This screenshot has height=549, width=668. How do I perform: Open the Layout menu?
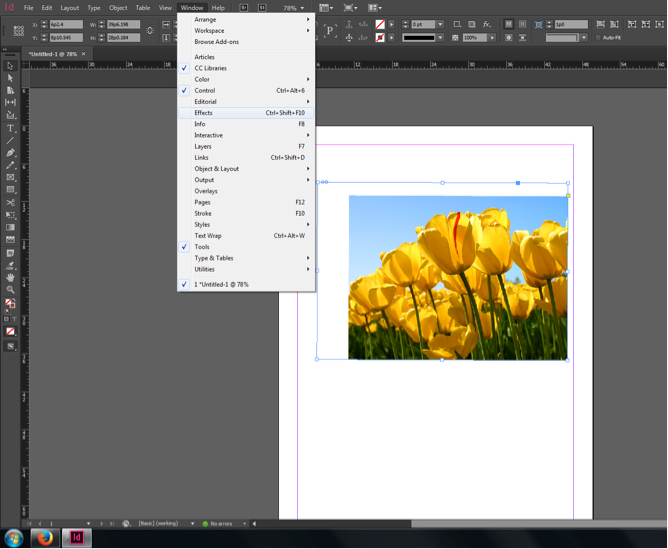69,8
